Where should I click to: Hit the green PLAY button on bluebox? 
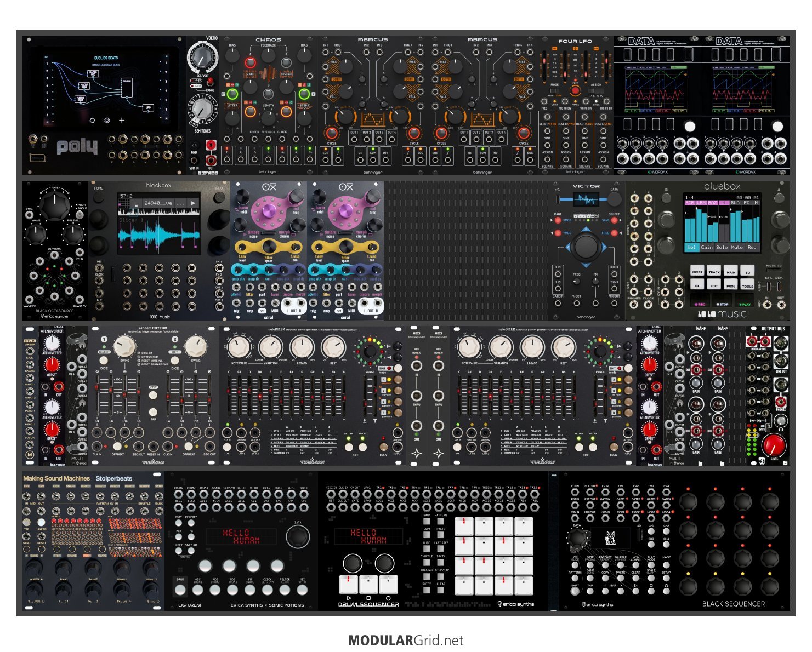pyautogui.click(x=745, y=304)
